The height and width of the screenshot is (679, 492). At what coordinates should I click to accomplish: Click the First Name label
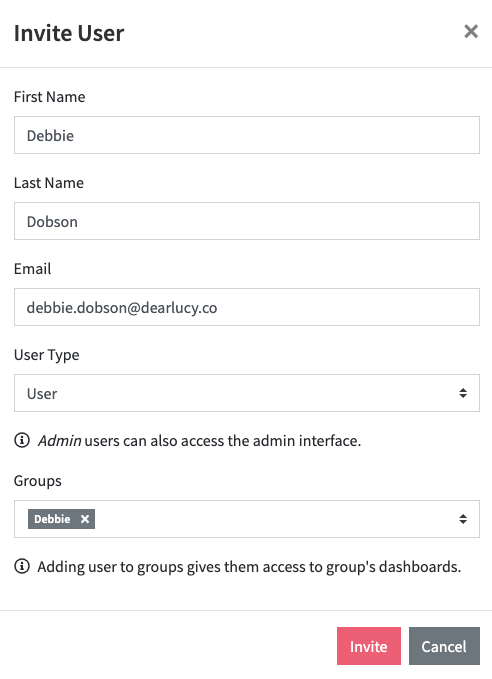pos(49,97)
